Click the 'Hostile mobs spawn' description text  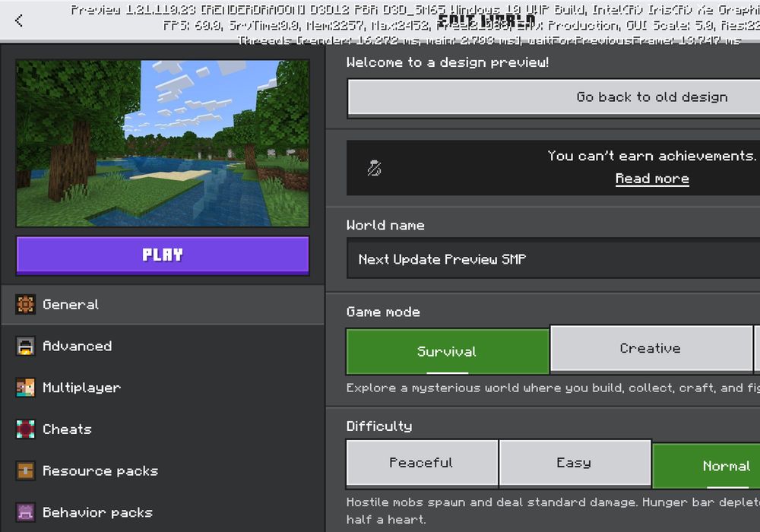click(553, 511)
